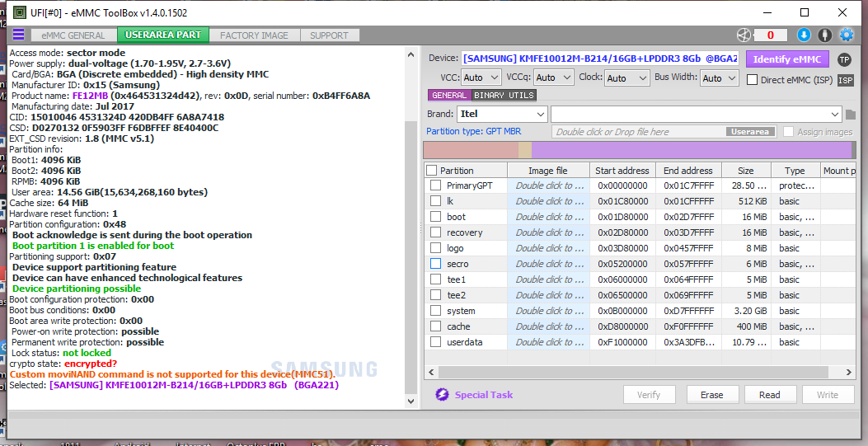Viewport: 868px width, 446px height.
Task: Click the TP round icon
Action: pos(844,59)
